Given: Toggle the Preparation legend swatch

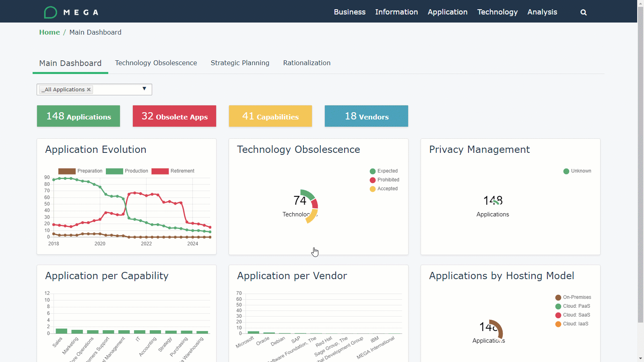Looking at the screenshot, I should (67, 171).
